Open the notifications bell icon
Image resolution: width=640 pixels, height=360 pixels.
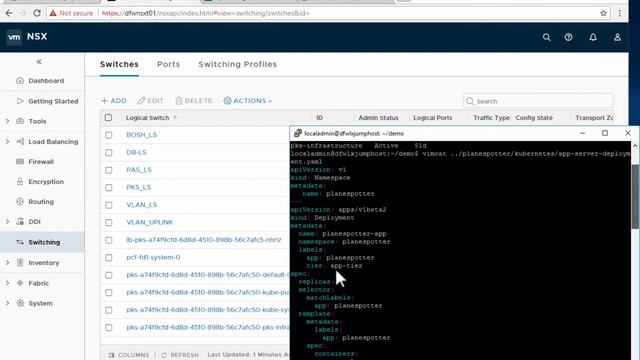click(593, 37)
